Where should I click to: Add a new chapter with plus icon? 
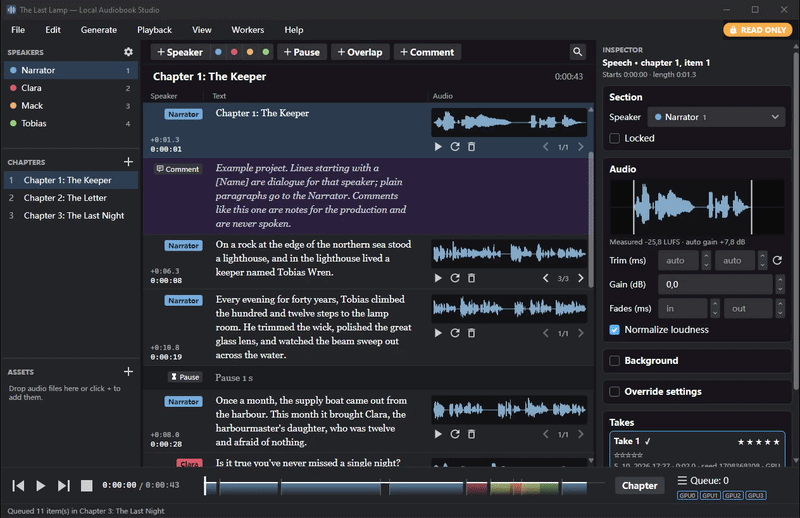128,162
